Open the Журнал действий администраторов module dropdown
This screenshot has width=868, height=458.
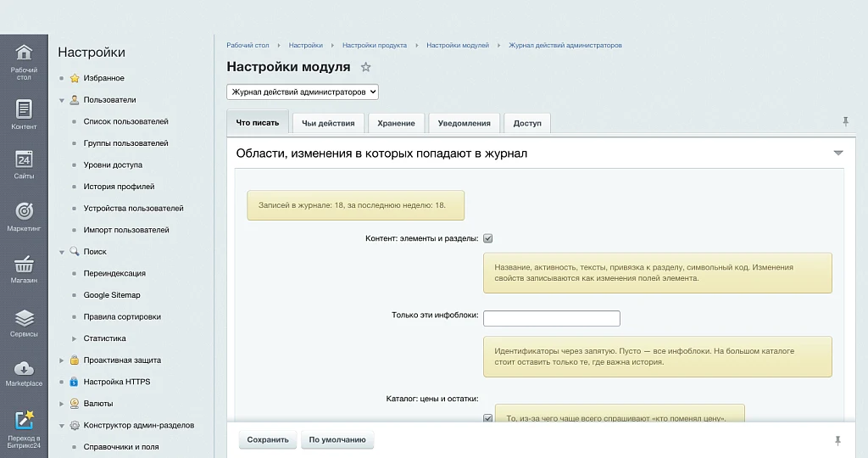[x=303, y=92]
